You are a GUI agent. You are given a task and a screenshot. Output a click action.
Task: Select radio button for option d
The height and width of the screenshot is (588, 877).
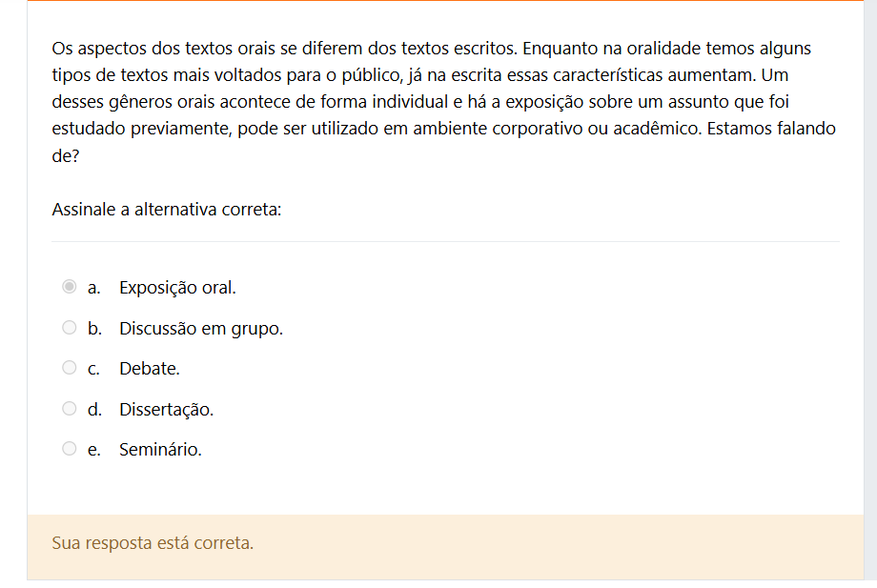(69, 409)
